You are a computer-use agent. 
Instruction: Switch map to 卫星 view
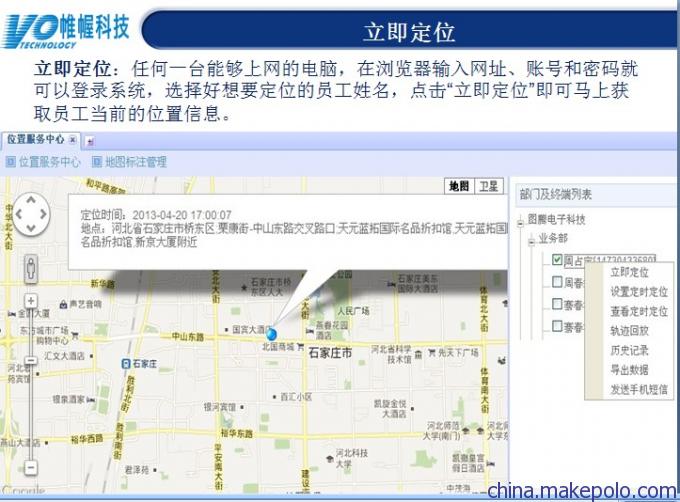tap(489, 186)
